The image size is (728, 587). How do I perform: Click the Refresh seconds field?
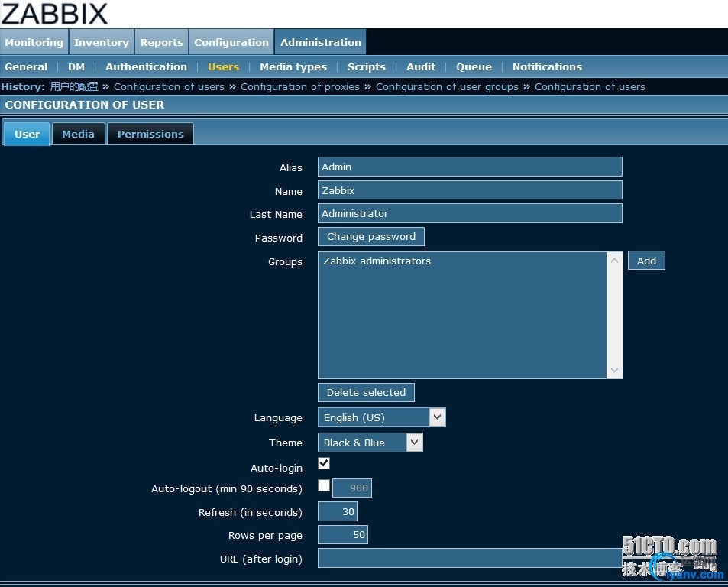click(338, 511)
